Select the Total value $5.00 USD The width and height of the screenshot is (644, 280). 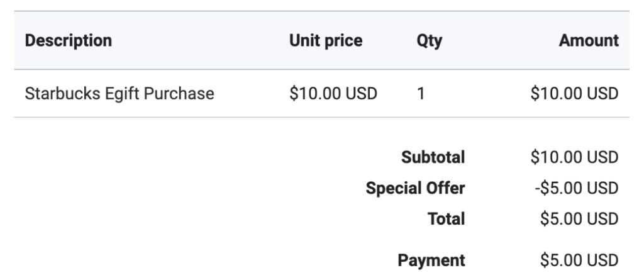[x=579, y=219]
